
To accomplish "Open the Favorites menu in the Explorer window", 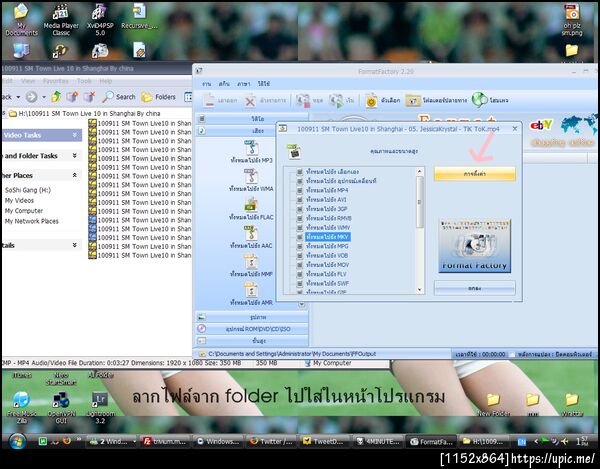I will click(x=55, y=81).
